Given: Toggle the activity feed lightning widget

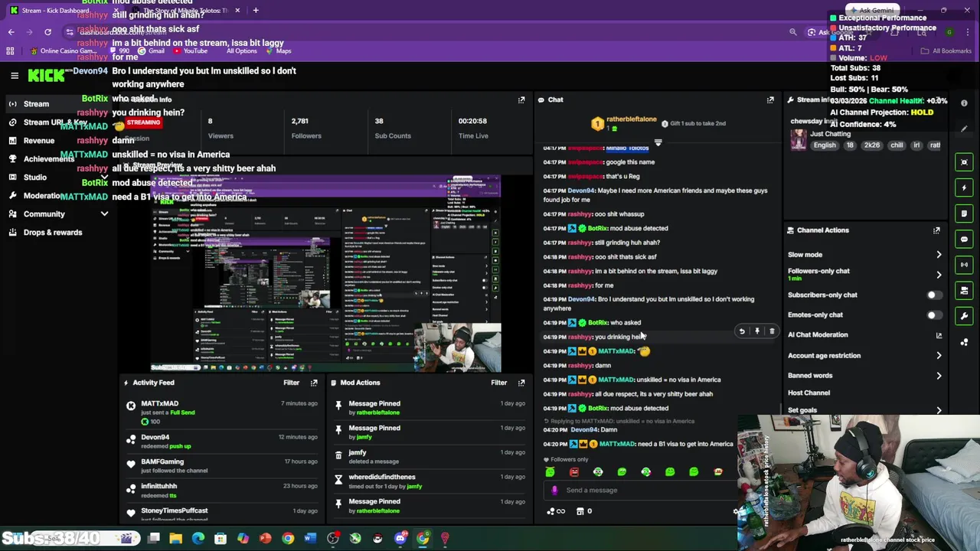Looking at the screenshot, I should (x=965, y=187).
